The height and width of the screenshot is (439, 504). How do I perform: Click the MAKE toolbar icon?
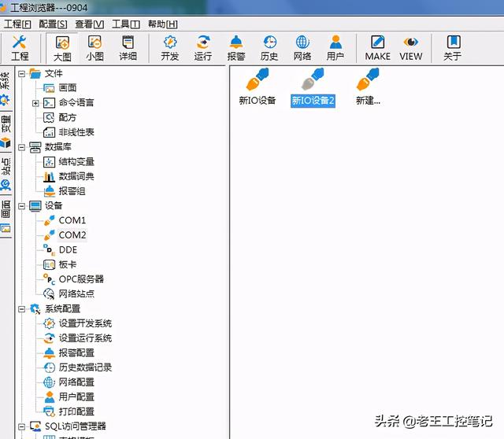(x=378, y=48)
